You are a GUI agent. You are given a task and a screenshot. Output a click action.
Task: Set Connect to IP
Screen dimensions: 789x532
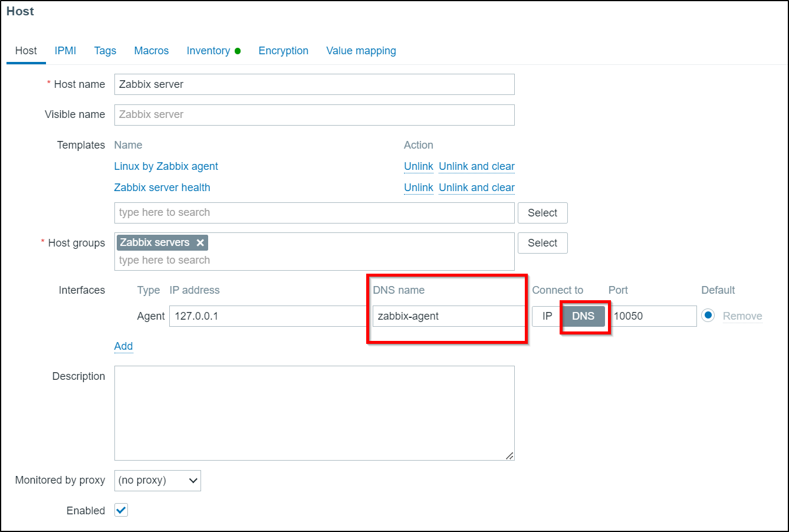(x=547, y=316)
